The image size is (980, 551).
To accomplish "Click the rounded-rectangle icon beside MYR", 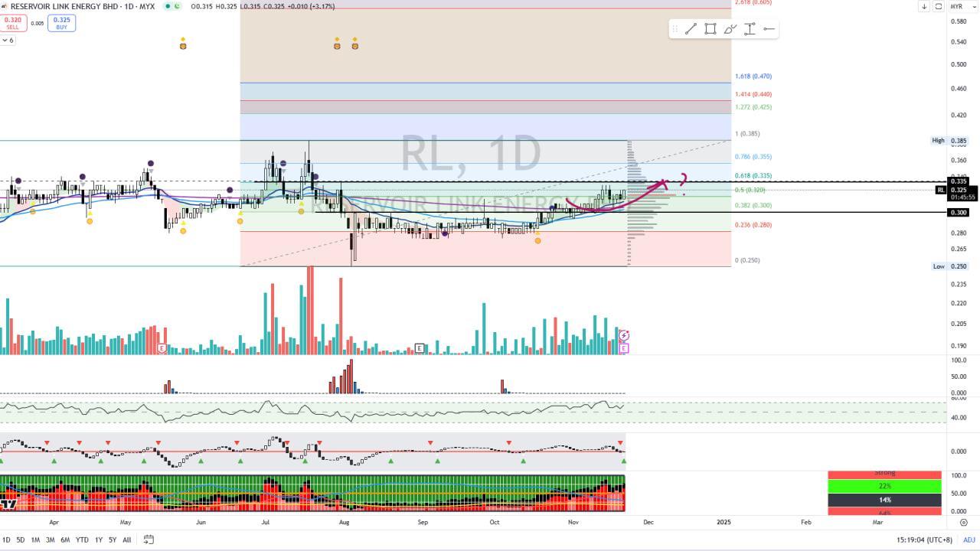I will pos(938,6).
